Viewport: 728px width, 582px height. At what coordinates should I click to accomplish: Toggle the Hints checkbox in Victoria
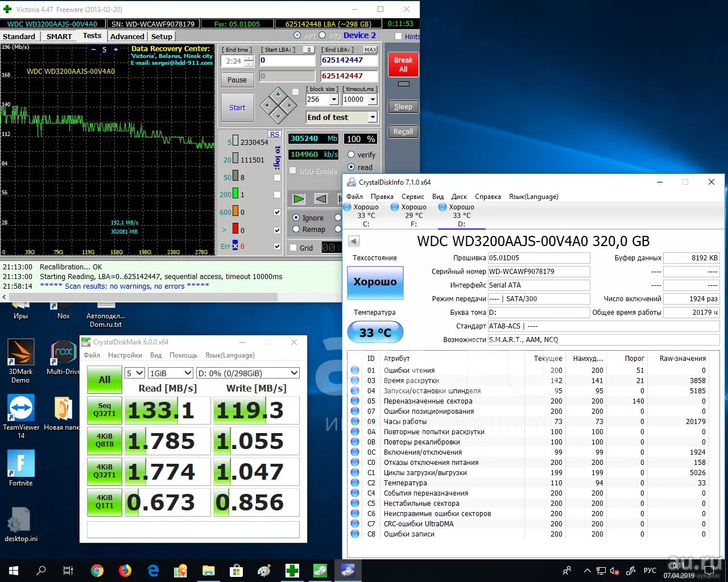coord(399,36)
